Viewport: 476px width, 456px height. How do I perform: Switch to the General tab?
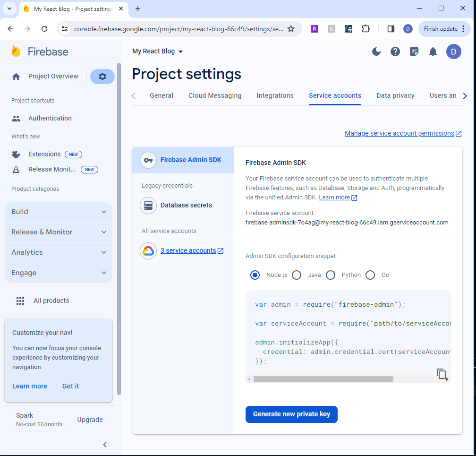161,96
